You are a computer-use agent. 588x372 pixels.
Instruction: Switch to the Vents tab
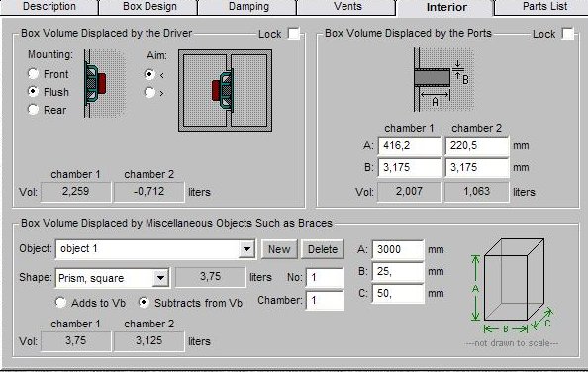[347, 7]
